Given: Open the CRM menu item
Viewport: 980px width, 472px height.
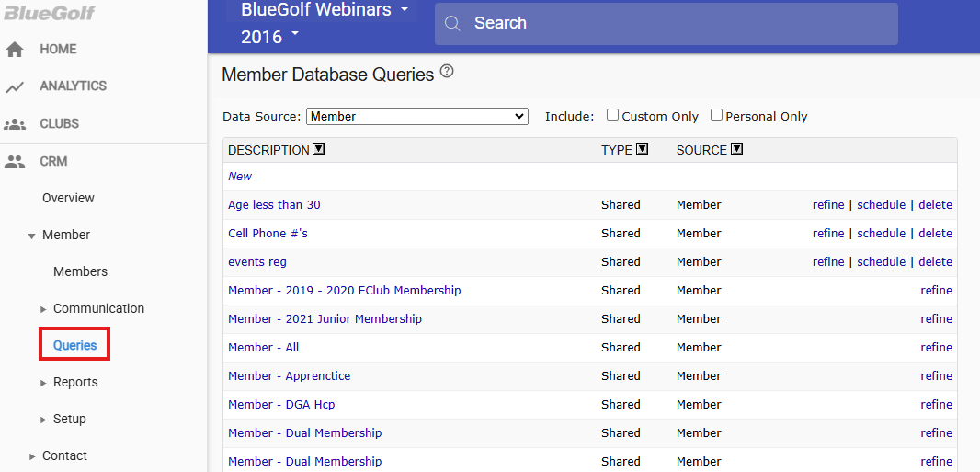Looking at the screenshot, I should tap(53, 161).
